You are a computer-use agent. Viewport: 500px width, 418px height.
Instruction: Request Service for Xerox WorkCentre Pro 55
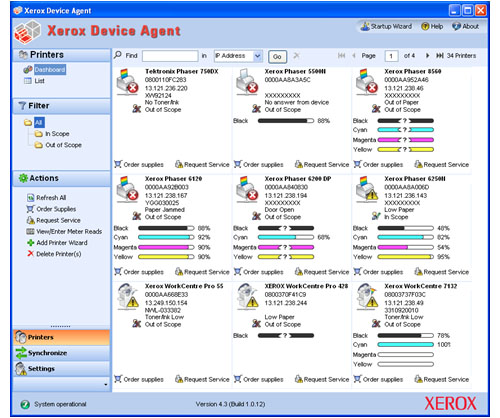[x=202, y=379]
